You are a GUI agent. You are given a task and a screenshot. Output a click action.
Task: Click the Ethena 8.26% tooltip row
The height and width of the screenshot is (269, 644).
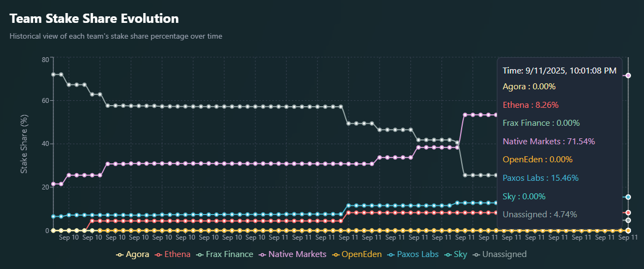pos(531,105)
